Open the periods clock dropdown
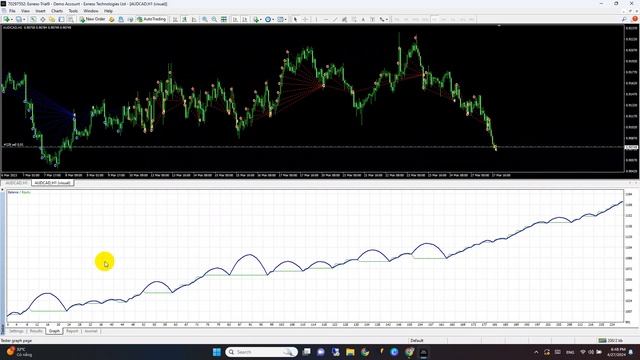Image resolution: width=640 pixels, height=360 pixels. pyautogui.click(x=269, y=19)
